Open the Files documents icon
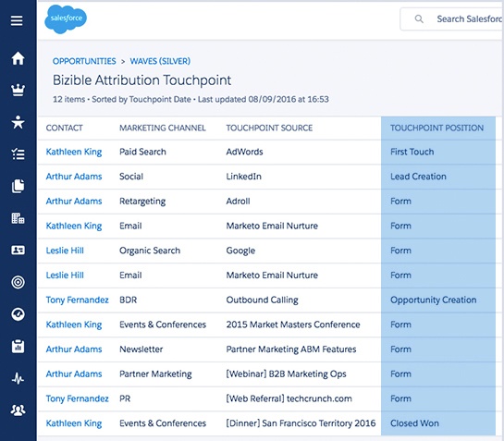The width and height of the screenshot is (504, 441). point(18,186)
